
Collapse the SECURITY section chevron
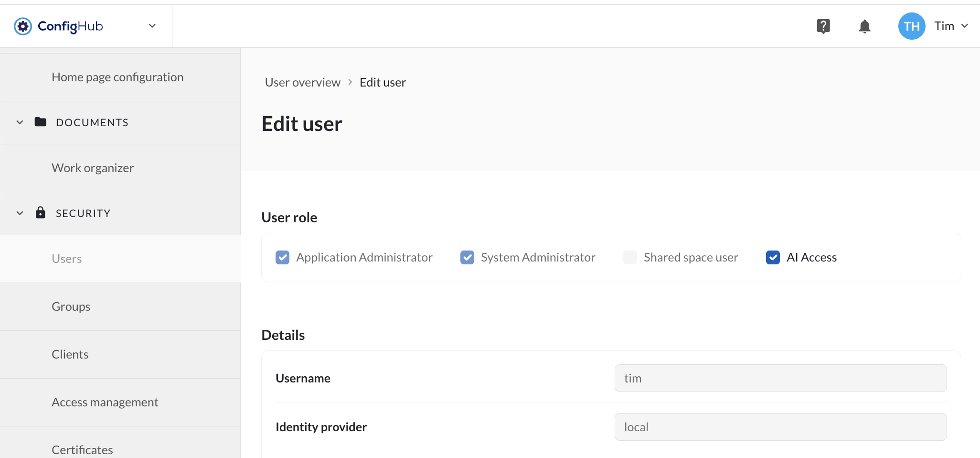[x=20, y=213]
